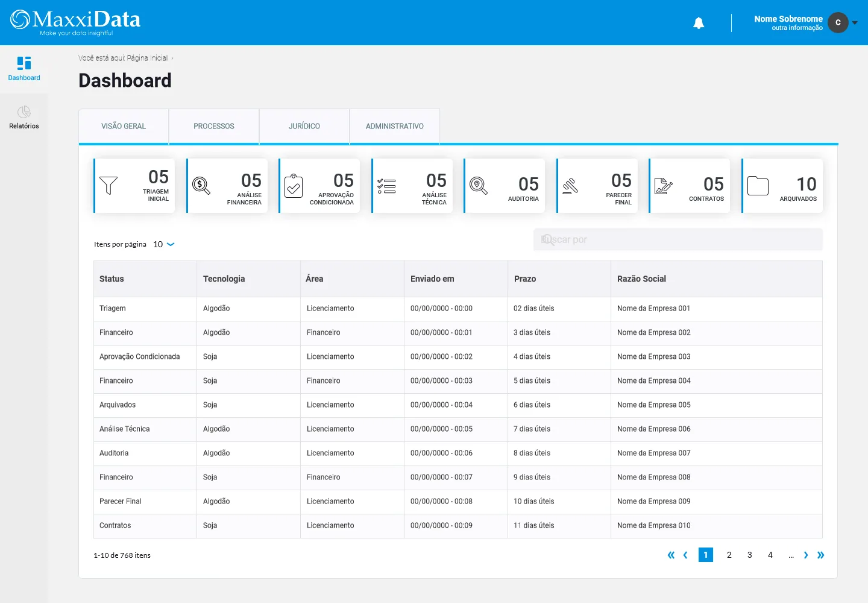
Task: Click the Análise Técnica checklist icon
Action: 386,186
